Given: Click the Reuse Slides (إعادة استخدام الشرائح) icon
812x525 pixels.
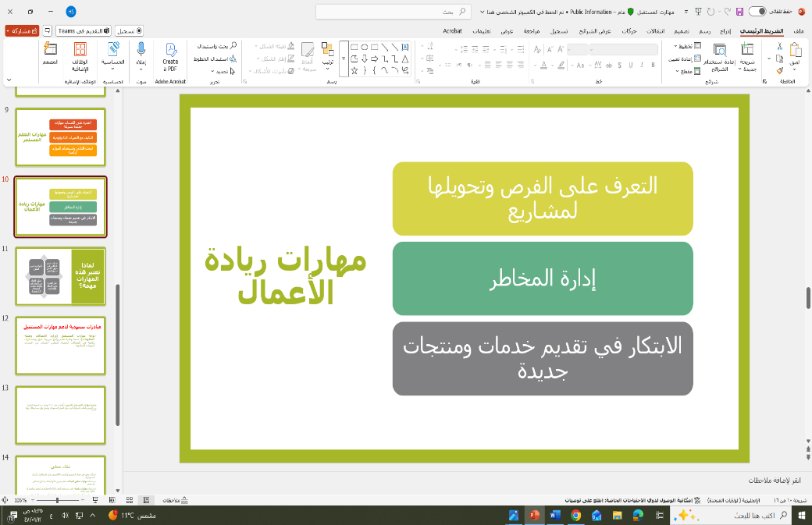Looking at the screenshot, I should click(x=717, y=56).
